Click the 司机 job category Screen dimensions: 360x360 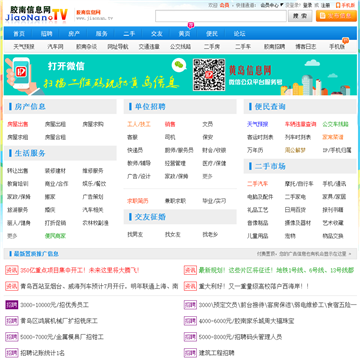pyautogui.click(x=170, y=137)
